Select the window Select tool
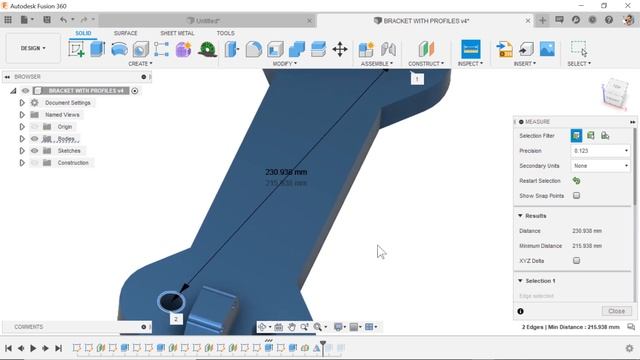The width and height of the screenshot is (640, 360). point(579,49)
